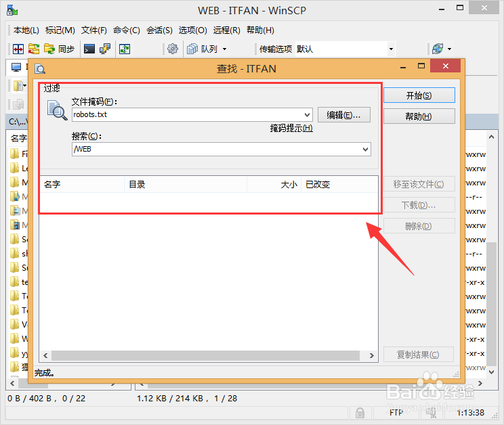Click the green refresh toolbar icon

click(x=125, y=49)
